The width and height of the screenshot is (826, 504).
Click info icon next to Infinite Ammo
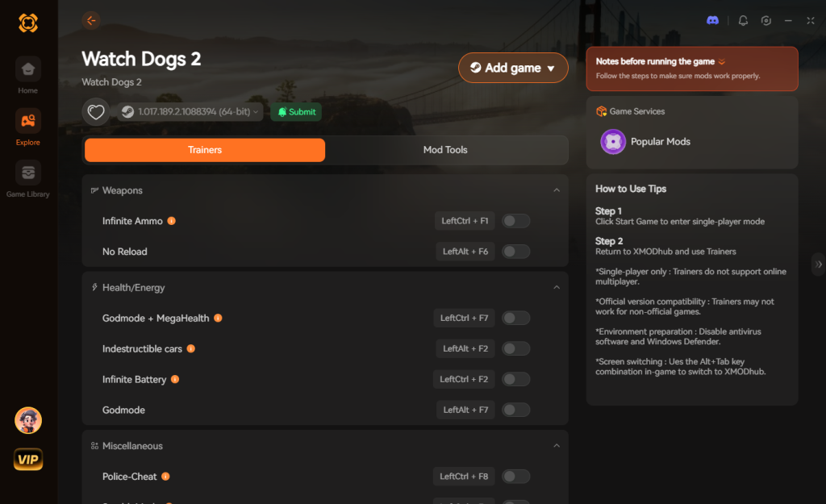tap(171, 221)
